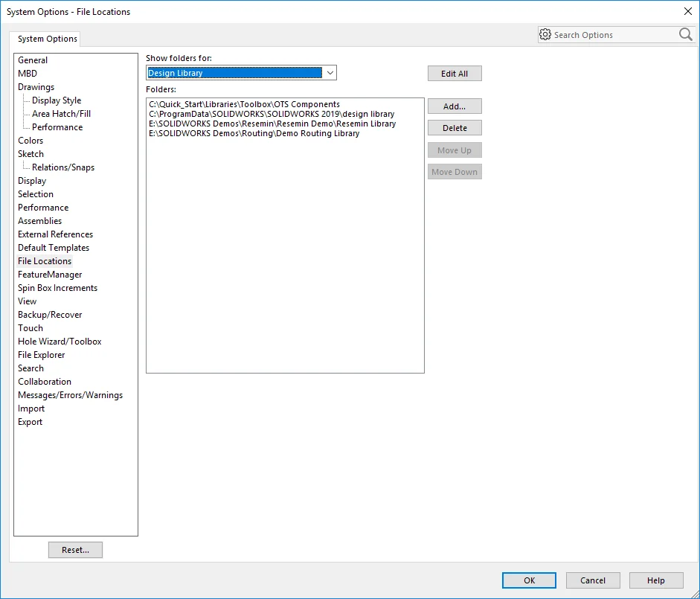
Task: Open the Hole Wizard/Toolbox category
Action: click(60, 342)
